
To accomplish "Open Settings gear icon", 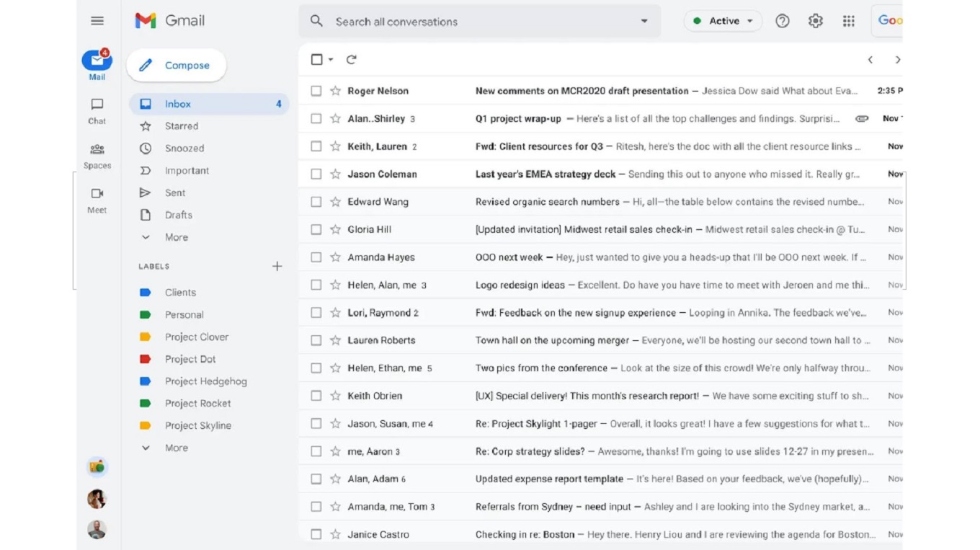I will [x=815, y=21].
